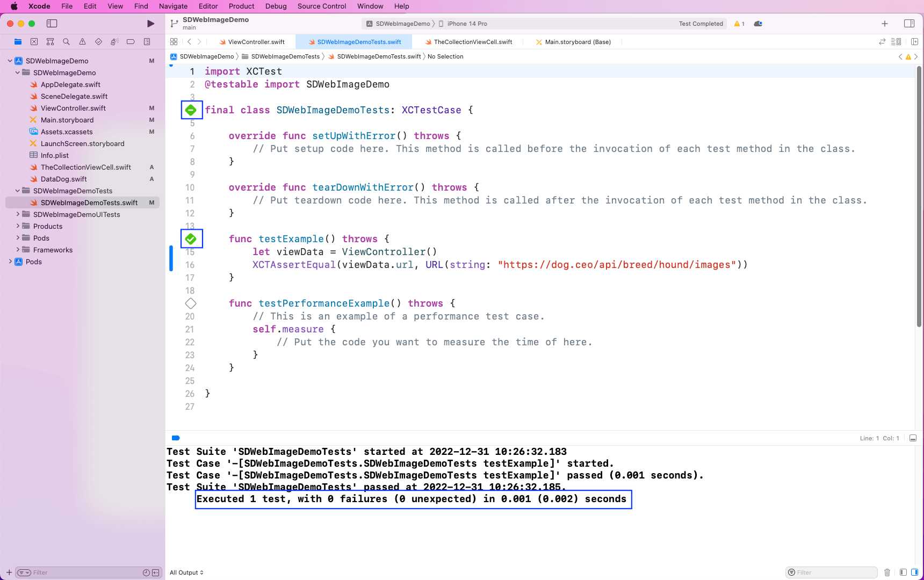Toggle the right inspector panel

click(909, 24)
